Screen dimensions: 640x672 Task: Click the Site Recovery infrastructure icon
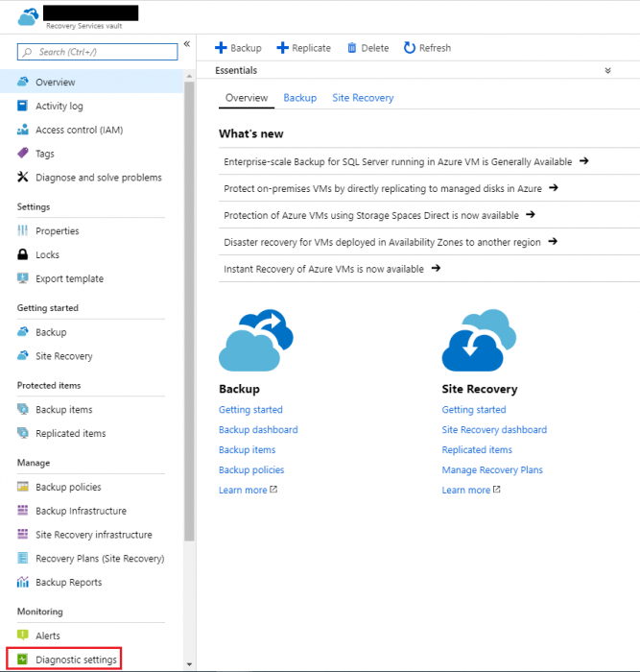pos(23,534)
